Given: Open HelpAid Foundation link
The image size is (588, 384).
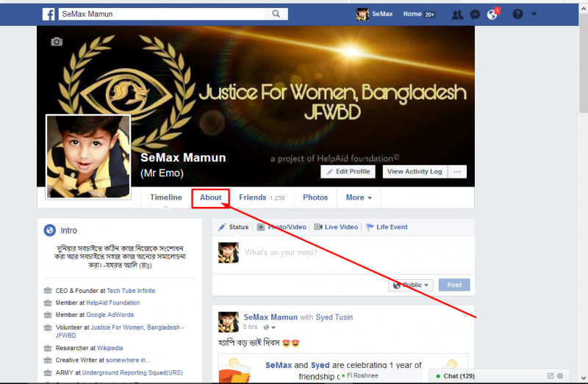Looking at the screenshot, I should [x=113, y=303].
